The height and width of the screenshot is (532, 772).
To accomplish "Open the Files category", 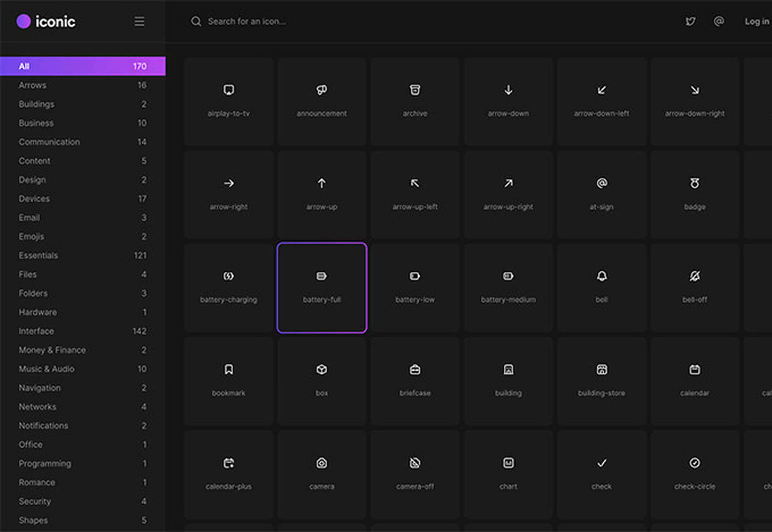I will pos(83,274).
